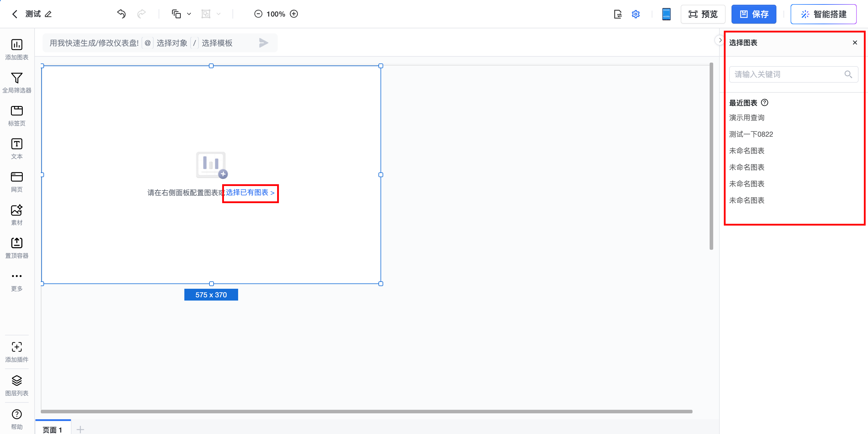The height and width of the screenshot is (434, 868).
Task: Add a new page tab with plus
Action: tap(80, 429)
